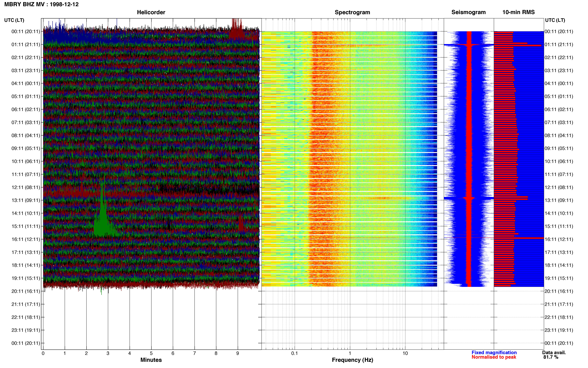Click the 10 tick on the Frequency axis
The height and width of the screenshot is (368, 588).
pyautogui.click(x=405, y=353)
